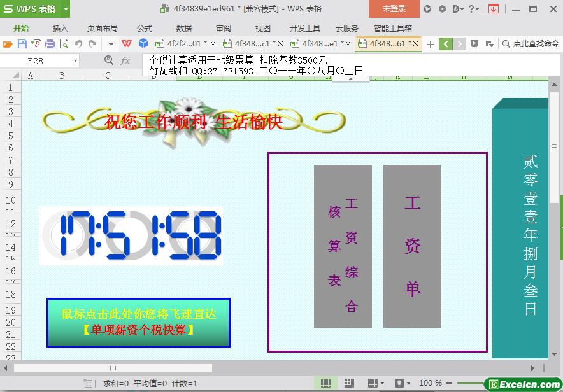Expand the Name Box dropdown arrow
563x392 pixels.
(75, 61)
